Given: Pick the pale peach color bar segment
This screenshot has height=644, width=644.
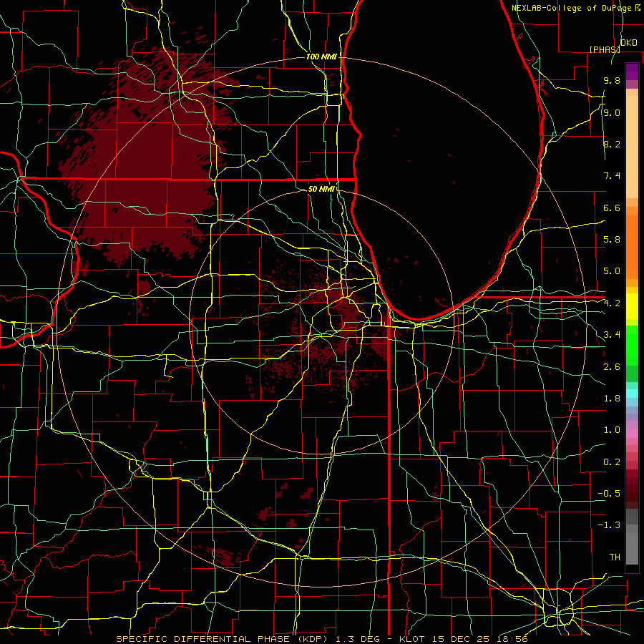Looking at the screenshot, I should click(x=632, y=147).
